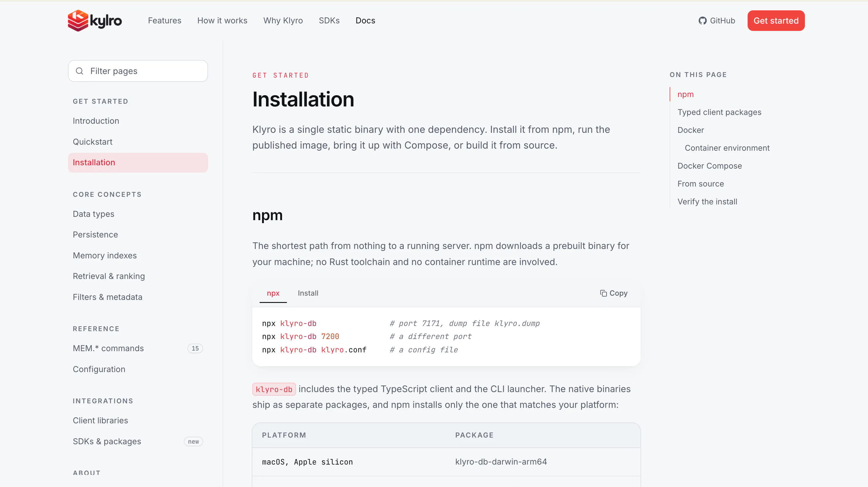Screen dimensions: 868x487
Task: Click 'npx klyro-db klyro.conf' code line
Action: coord(314,350)
